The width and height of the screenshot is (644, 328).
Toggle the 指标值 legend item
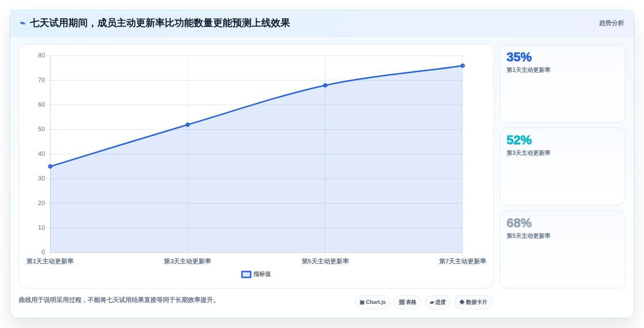coord(256,274)
